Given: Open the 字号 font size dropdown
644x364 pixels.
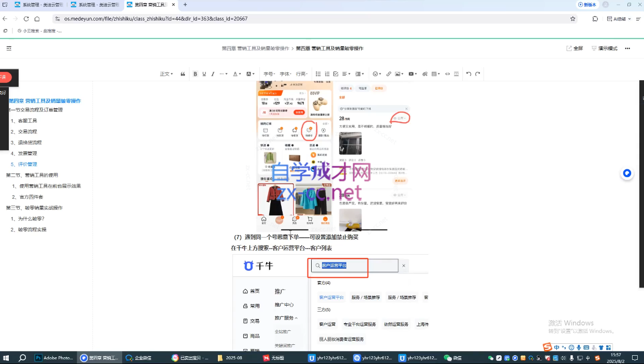Looking at the screenshot, I should tap(269, 74).
